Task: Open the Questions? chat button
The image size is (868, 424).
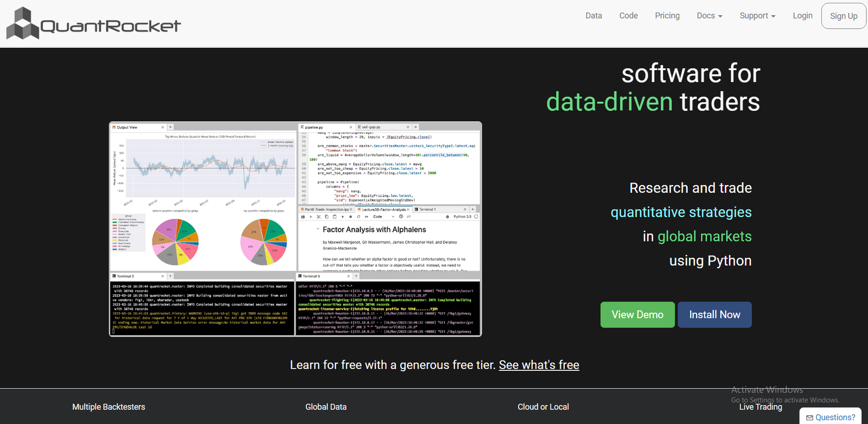Action: 831,417
